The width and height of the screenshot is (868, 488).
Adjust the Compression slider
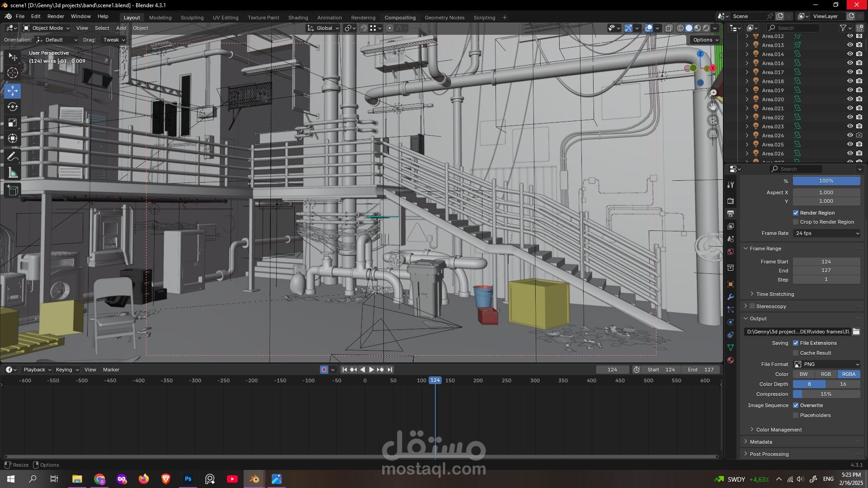tap(826, 394)
